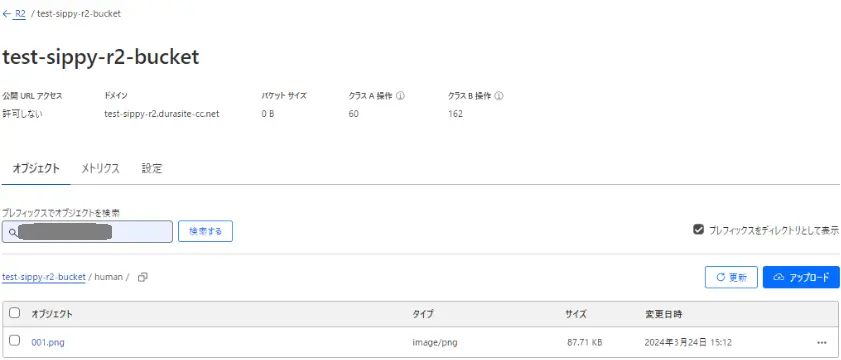The height and width of the screenshot is (360, 841).
Task: Open the 001.png object link
Action: pyautogui.click(x=48, y=342)
